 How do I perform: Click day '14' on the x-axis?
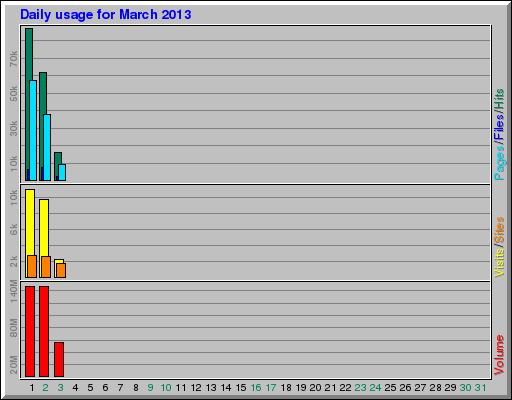coord(226,388)
